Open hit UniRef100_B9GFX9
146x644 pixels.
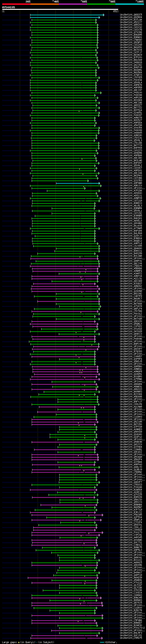(x=131, y=67)
